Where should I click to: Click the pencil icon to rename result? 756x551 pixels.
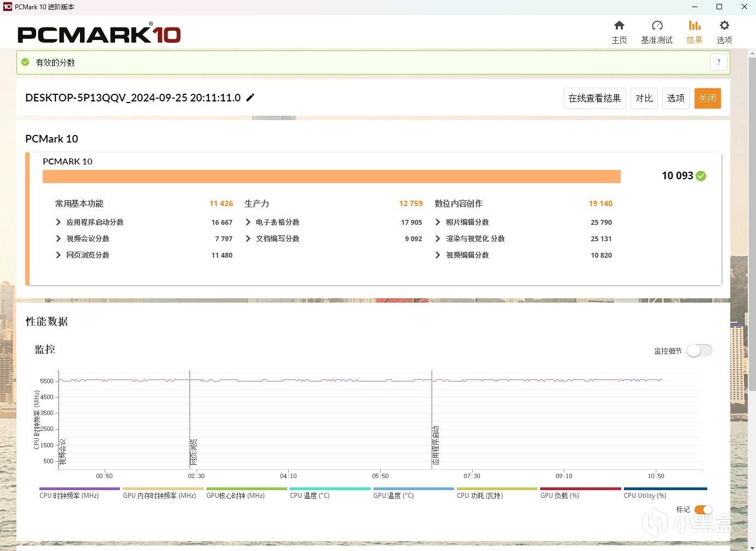(250, 98)
